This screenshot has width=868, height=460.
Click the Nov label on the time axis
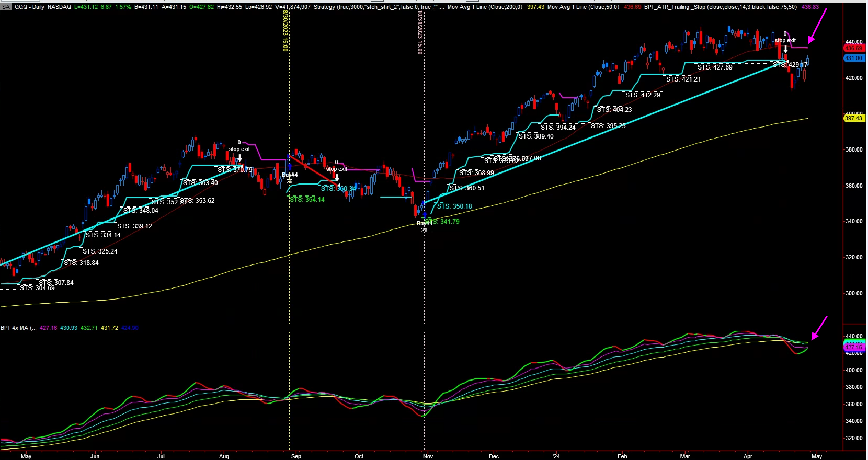pyautogui.click(x=428, y=456)
